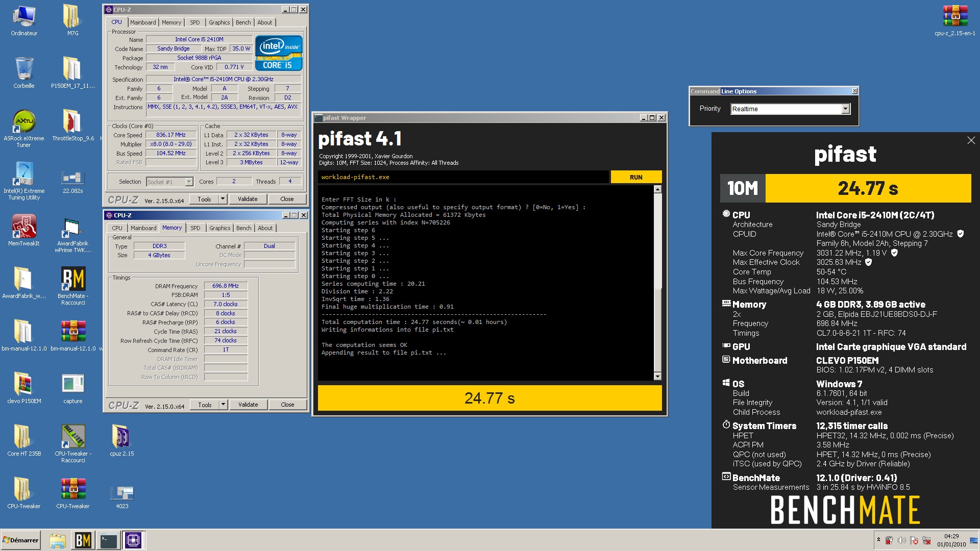Select the Core HT 235B folder icon
Image resolution: width=980 pixels, height=551 pixels.
pos(24,441)
